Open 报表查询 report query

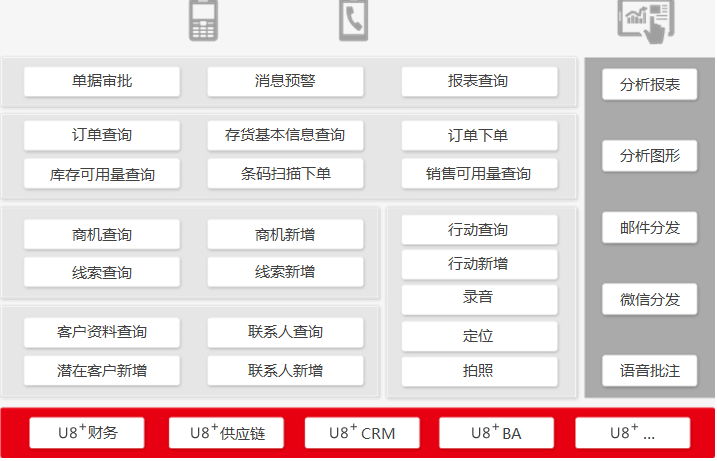[x=479, y=82]
